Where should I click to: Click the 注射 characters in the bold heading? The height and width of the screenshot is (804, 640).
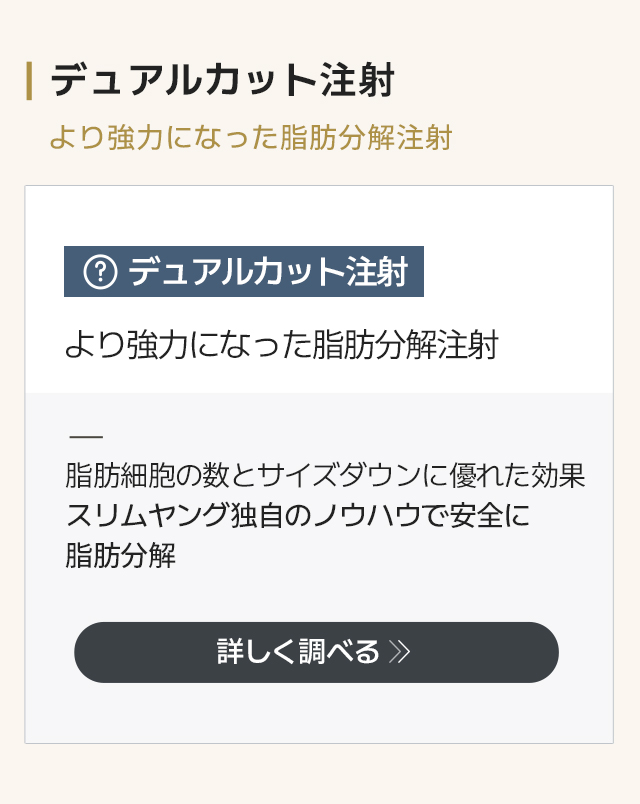357,81
